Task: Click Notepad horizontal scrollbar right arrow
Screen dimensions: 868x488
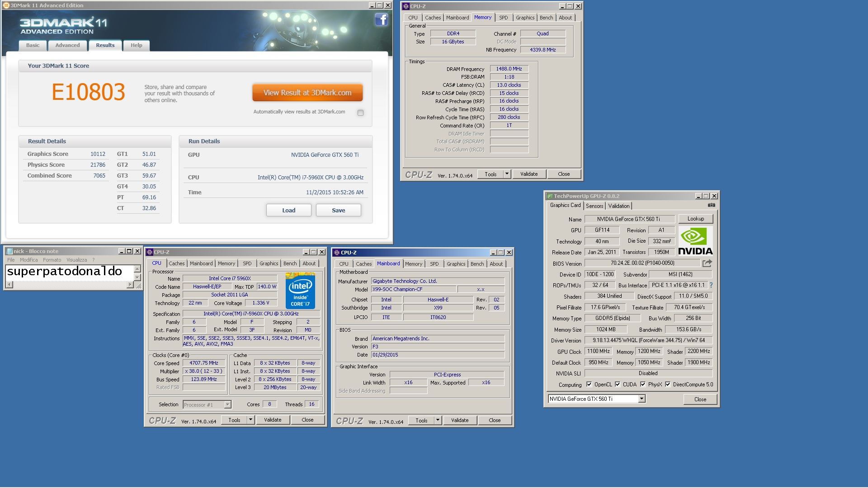Action: point(130,285)
